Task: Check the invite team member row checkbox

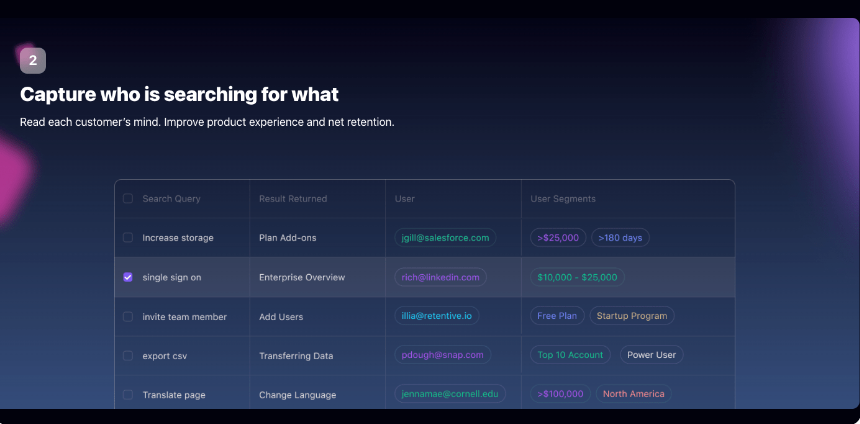Action: (128, 316)
